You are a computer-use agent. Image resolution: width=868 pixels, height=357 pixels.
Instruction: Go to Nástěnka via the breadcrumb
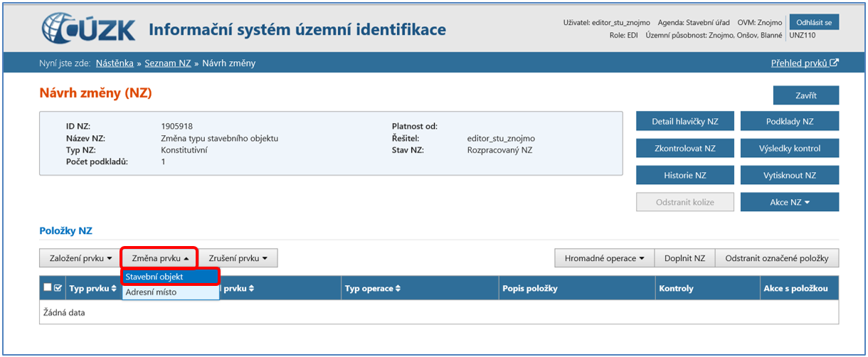tap(115, 63)
